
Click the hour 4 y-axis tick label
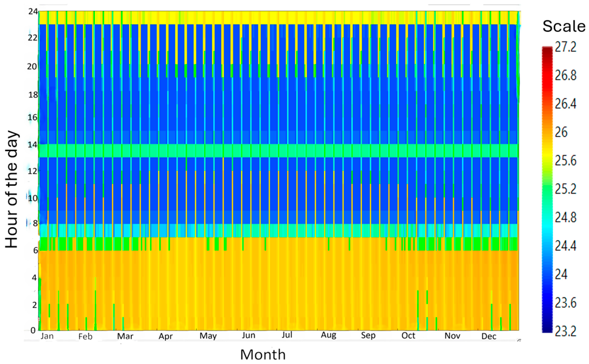click(34, 278)
